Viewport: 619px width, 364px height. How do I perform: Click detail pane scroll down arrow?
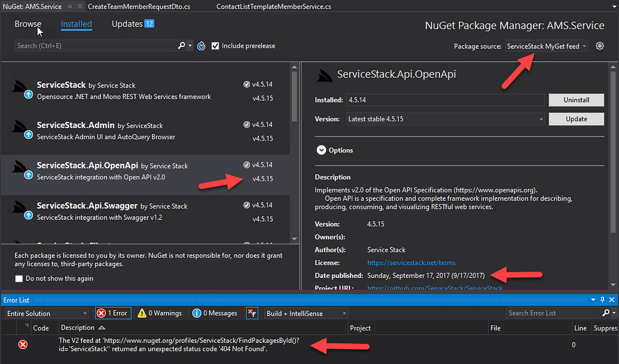pyautogui.click(x=613, y=285)
